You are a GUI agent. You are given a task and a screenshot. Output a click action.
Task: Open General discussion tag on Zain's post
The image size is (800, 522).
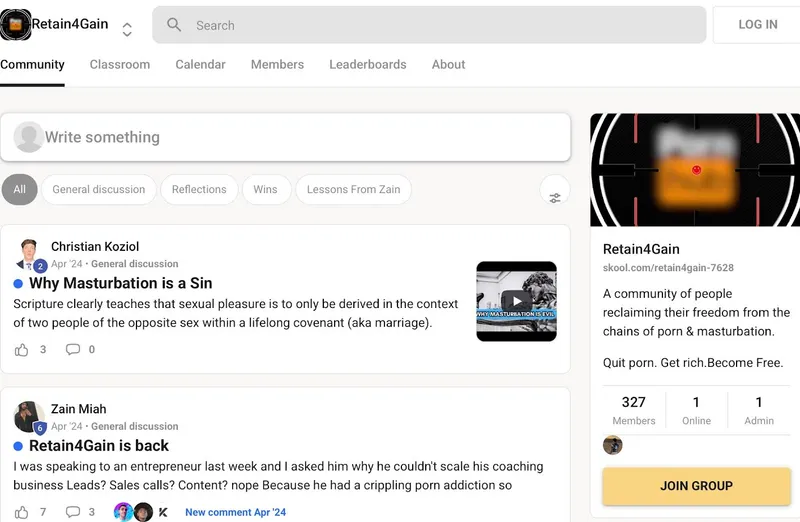tap(135, 426)
